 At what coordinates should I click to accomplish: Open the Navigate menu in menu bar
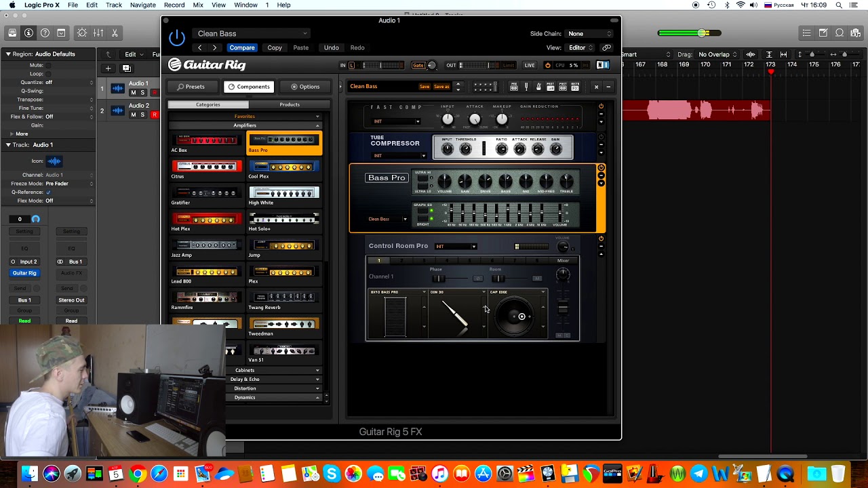click(x=142, y=5)
